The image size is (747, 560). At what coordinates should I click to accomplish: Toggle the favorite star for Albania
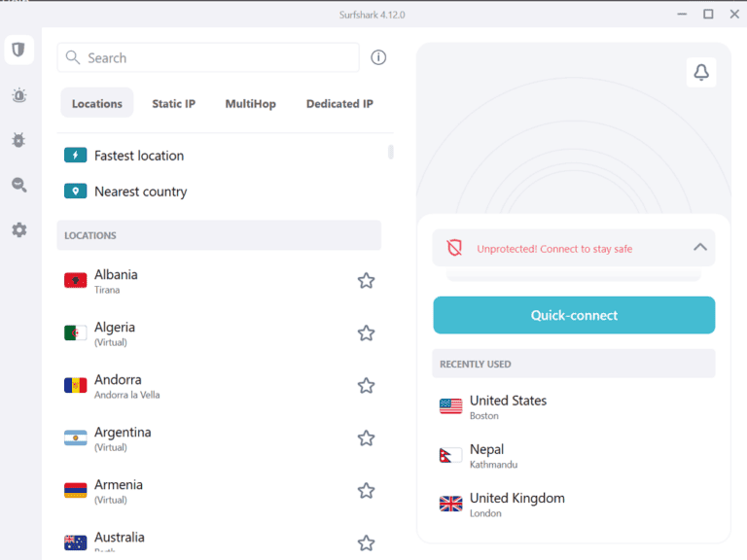tap(366, 281)
